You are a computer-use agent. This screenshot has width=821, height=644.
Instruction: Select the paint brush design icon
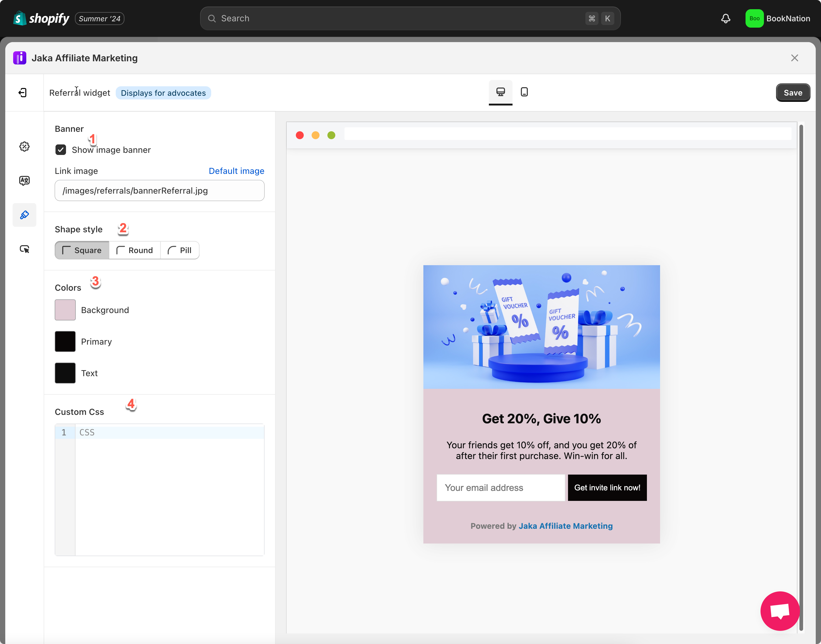point(24,215)
